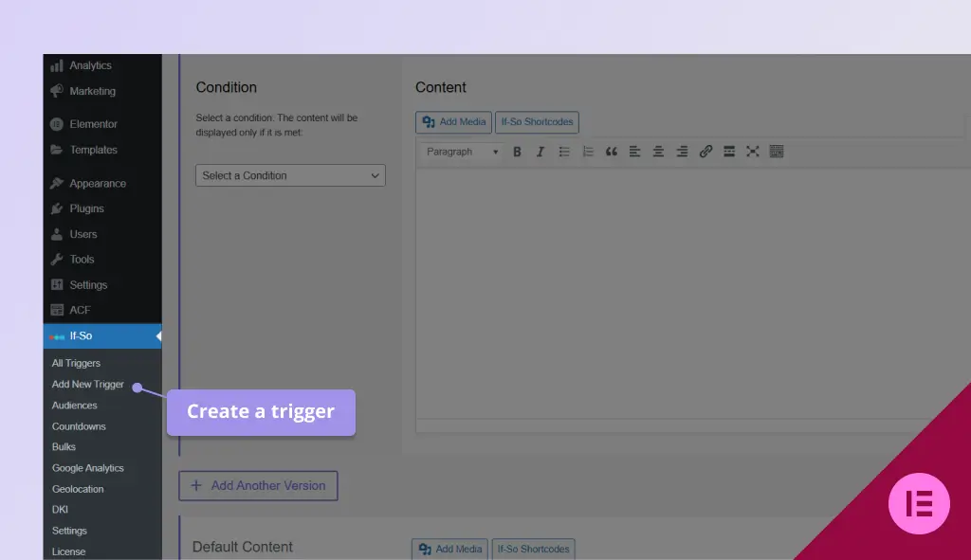971x560 pixels.
Task: Toggle bold formatting in the editor
Action: click(517, 152)
